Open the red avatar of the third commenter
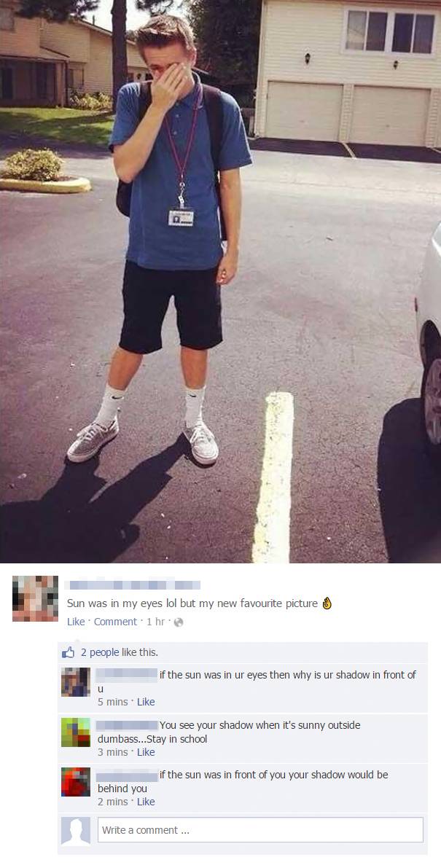 tap(76, 782)
